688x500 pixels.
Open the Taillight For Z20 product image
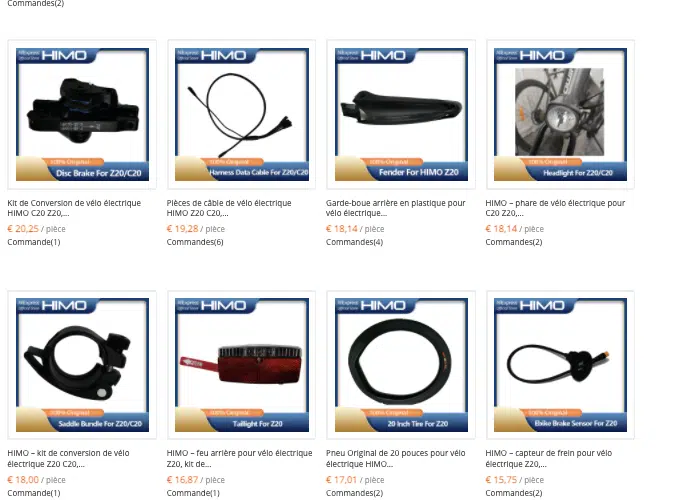(242, 365)
